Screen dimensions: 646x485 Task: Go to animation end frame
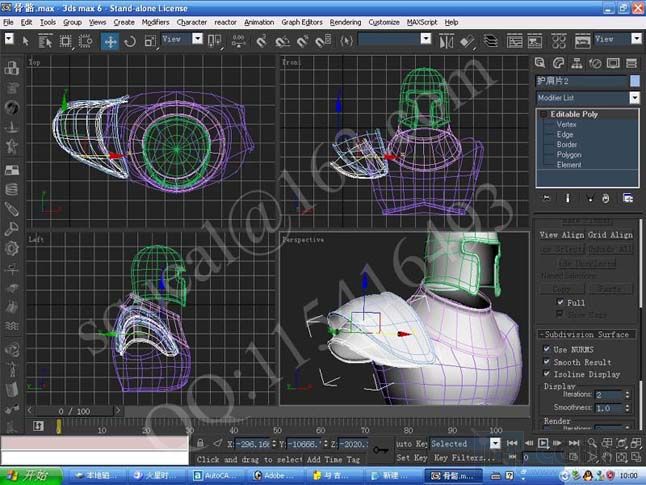(x=574, y=443)
